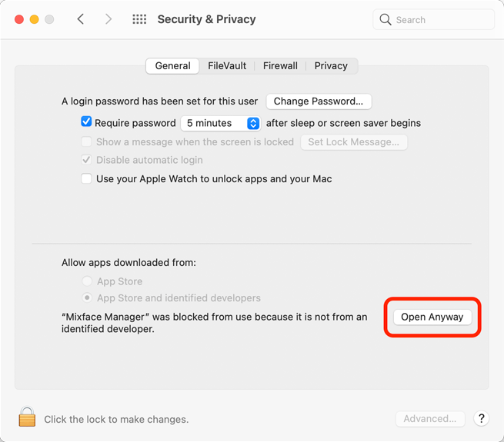The height and width of the screenshot is (442, 504).
Task: Click the lock icon to make changes
Action: 27,417
